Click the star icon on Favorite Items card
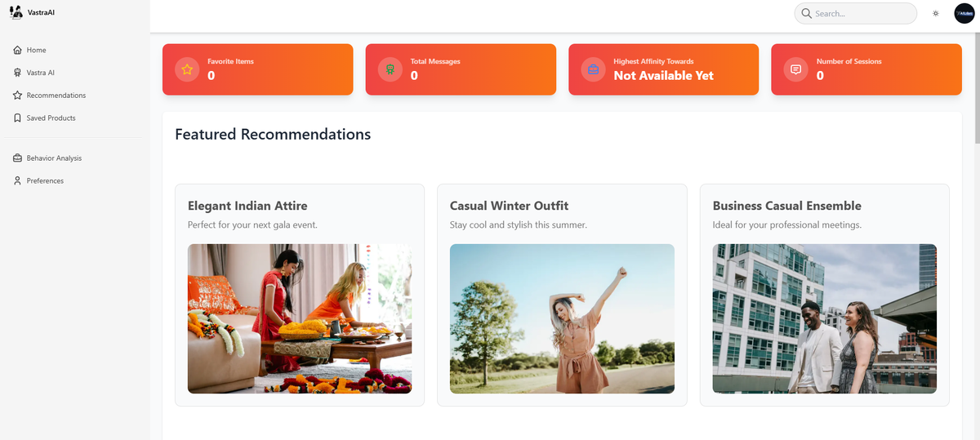The width and height of the screenshot is (980, 440). [187, 69]
